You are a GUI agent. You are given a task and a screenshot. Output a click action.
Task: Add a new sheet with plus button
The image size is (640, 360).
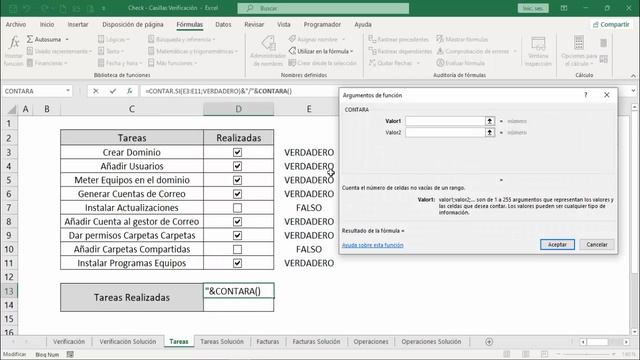(x=489, y=342)
